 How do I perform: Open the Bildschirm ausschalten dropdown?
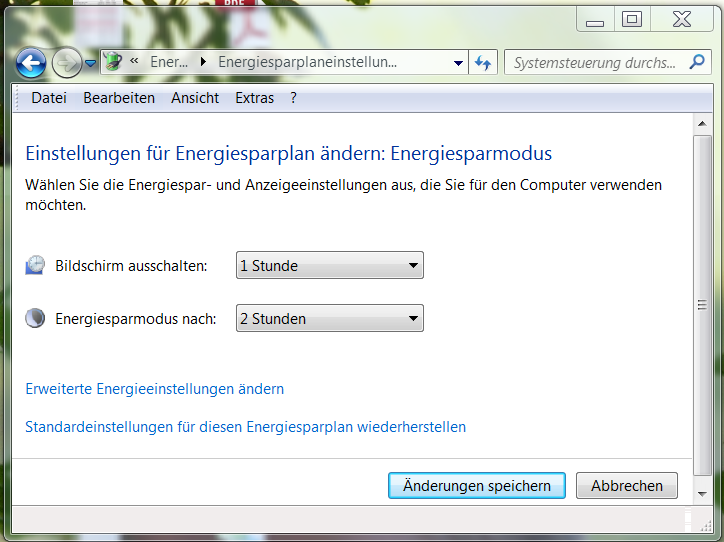[329, 266]
